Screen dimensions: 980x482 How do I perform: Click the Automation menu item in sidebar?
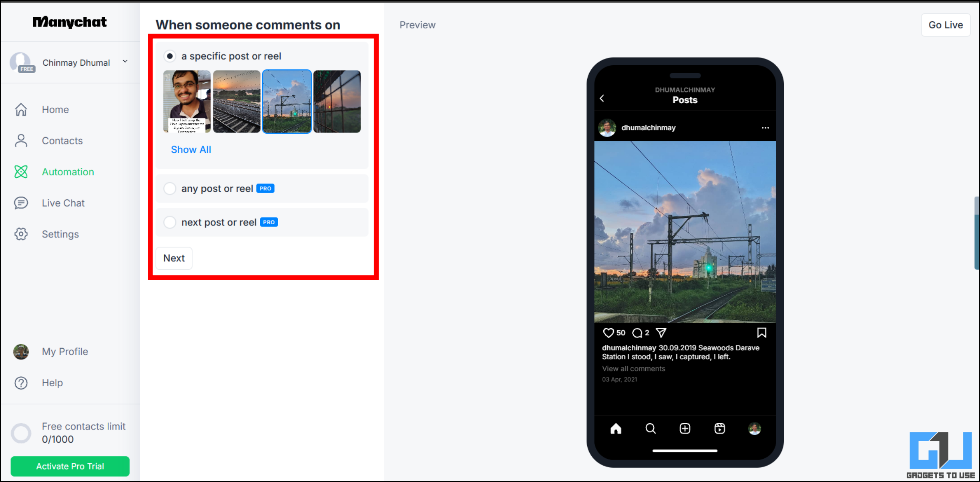tap(68, 171)
